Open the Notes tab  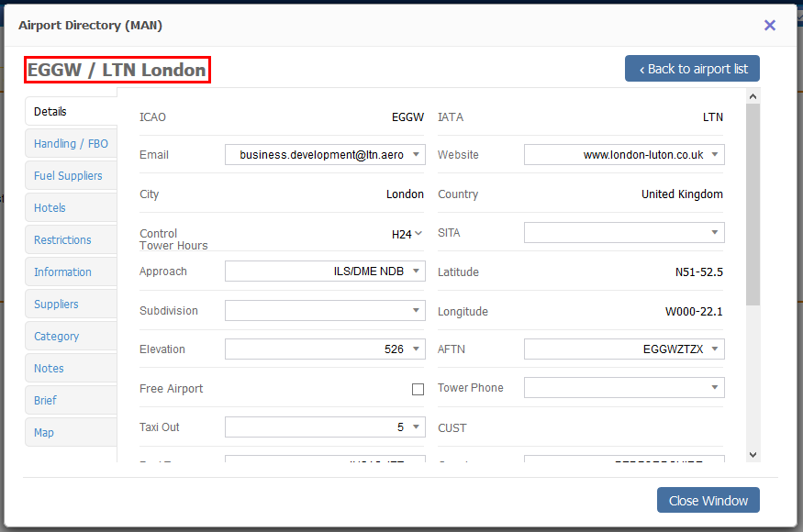point(71,368)
